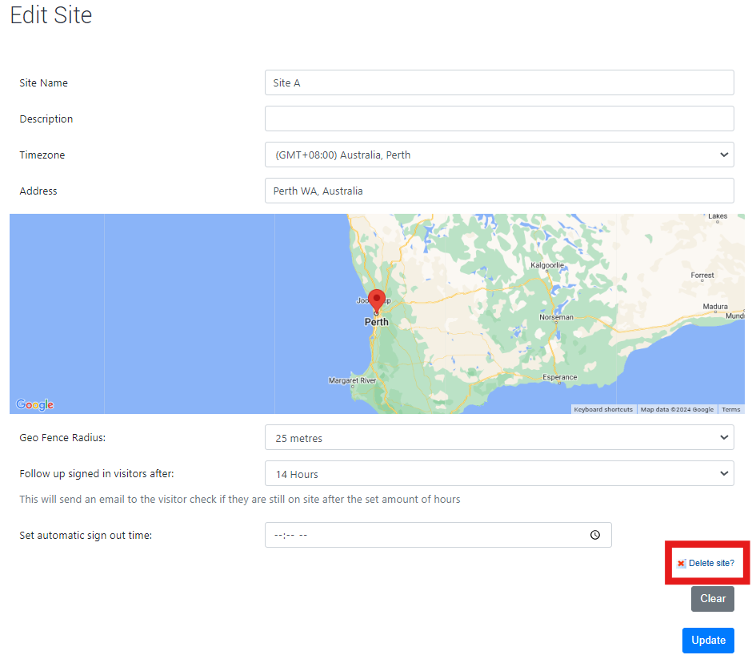Click Esperance location on the map
The width and height of the screenshot is (755, 670).
click(x=560, y=377)
